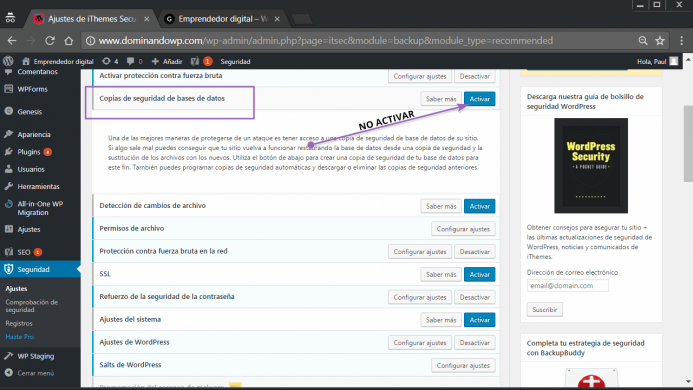Click the email@domain.com input field
The height and width of the screenshot is (390, 693).
pyautogui.click(x=567, y=286)
